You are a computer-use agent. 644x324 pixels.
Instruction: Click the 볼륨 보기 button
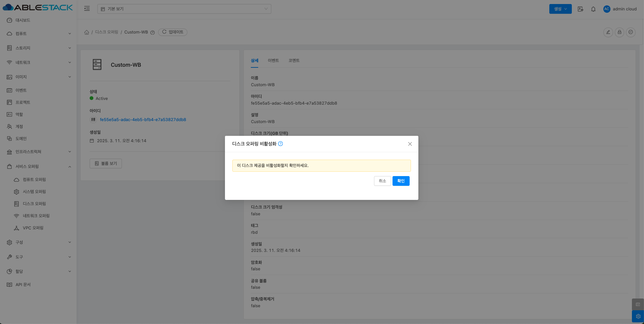point(105,163)
